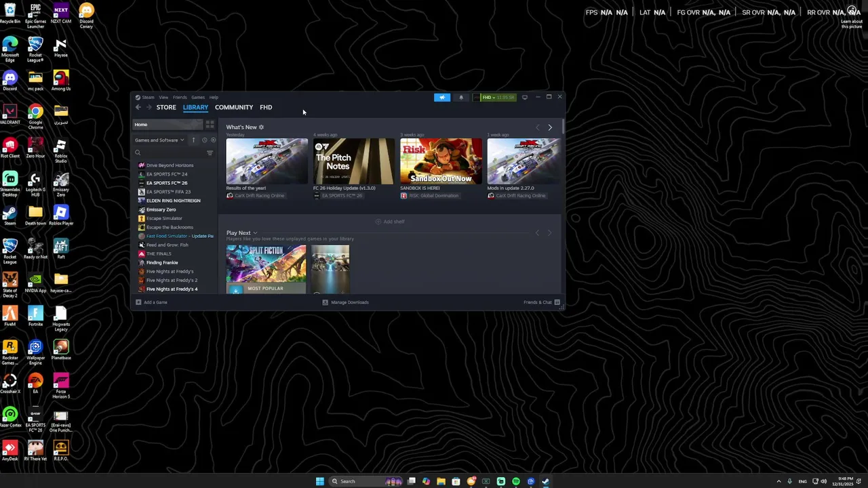868x488 pixels.
Task: Open Steam notifications bell
Action: (461, 97)
